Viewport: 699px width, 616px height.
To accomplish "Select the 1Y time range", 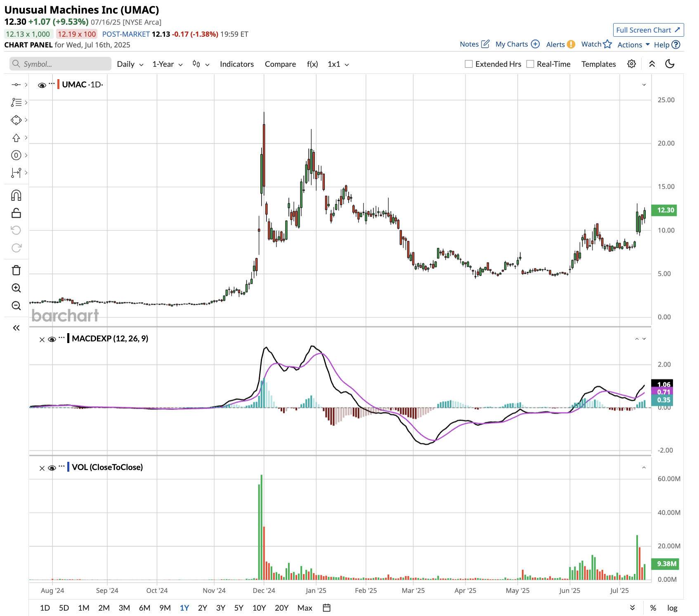I will click(184, 608).
